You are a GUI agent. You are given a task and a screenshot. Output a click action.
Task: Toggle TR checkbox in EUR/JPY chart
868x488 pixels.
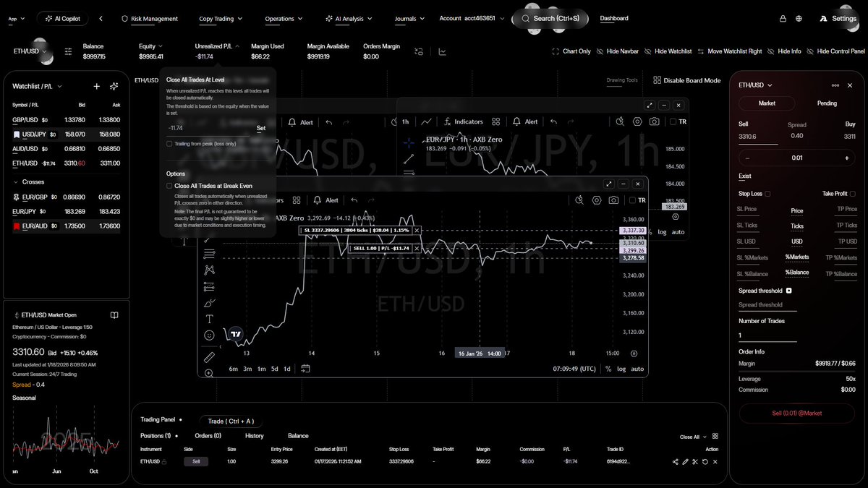pyautogui.click(x=673, y=121)
